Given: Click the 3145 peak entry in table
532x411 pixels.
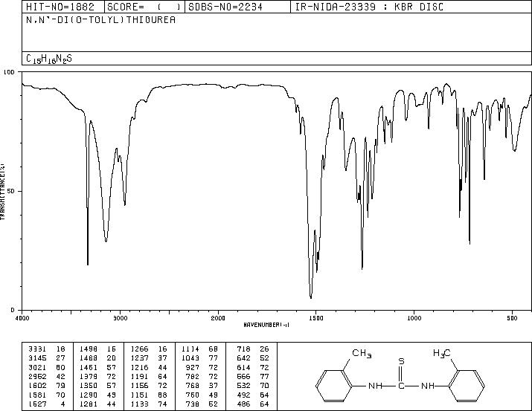Looking at the screenshot, I should click(46, 358).
